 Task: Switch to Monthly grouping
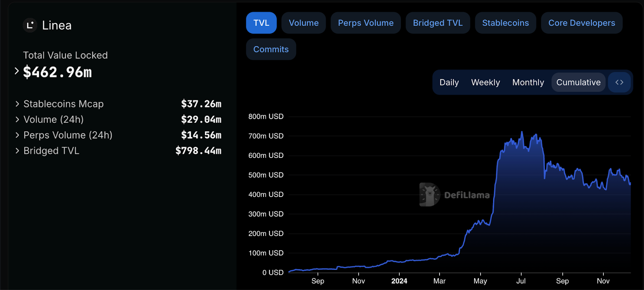click(x=528, y=82)
